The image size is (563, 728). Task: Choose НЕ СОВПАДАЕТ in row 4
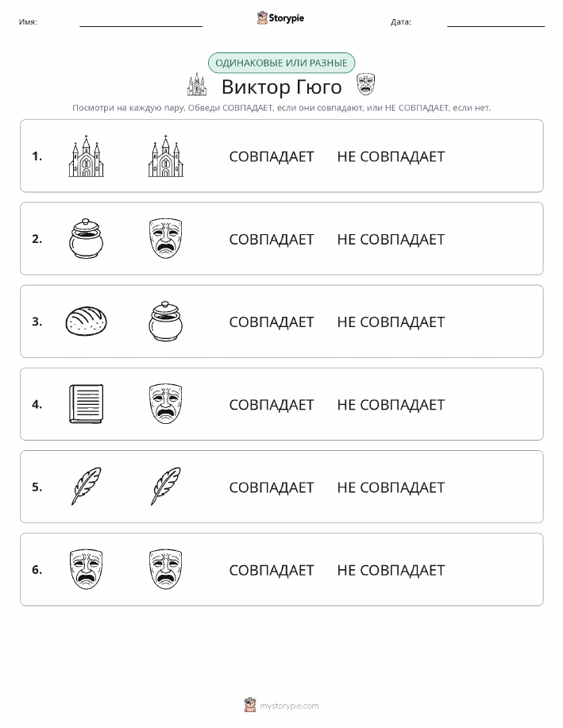click(391, 404)
